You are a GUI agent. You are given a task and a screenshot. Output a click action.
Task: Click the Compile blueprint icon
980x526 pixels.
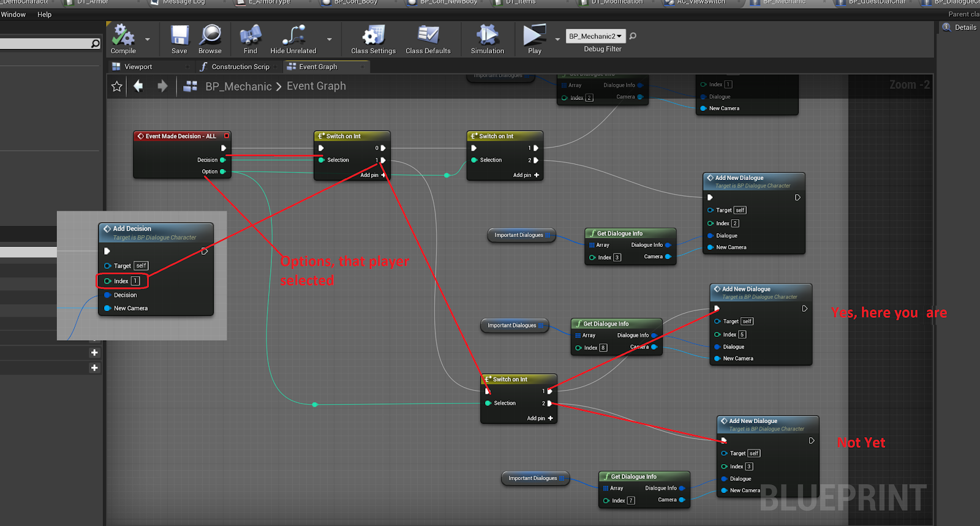[x=123, y=36]
